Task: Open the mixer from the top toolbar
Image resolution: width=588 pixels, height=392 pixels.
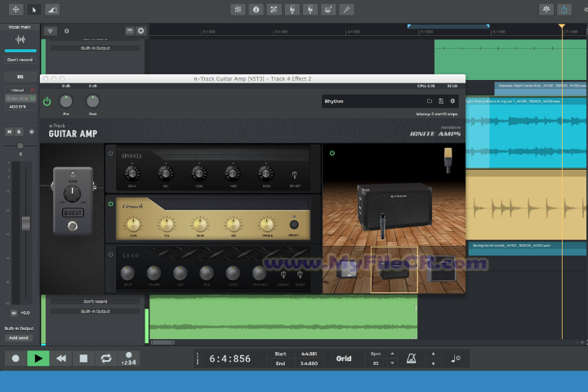Action: pos(238,9)
